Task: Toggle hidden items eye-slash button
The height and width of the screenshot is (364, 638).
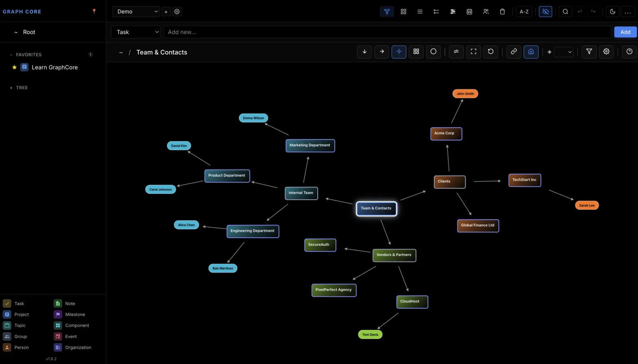Action: click(545, 12)
